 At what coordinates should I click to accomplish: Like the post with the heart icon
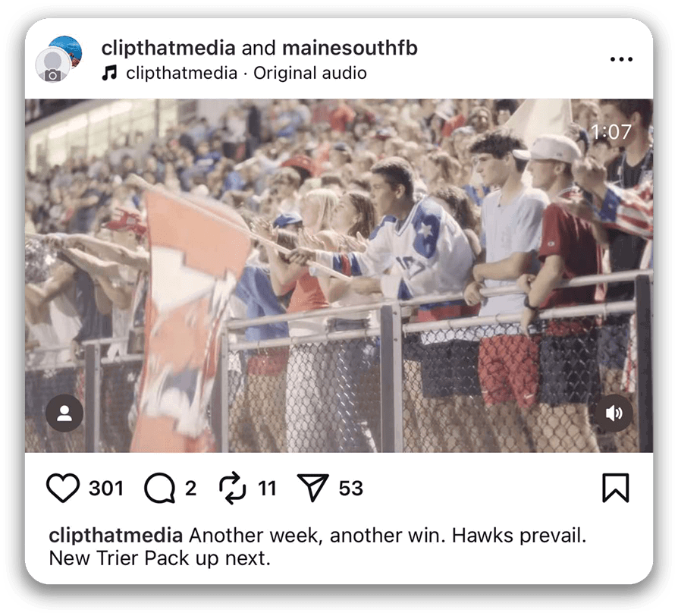pos(63,488)
